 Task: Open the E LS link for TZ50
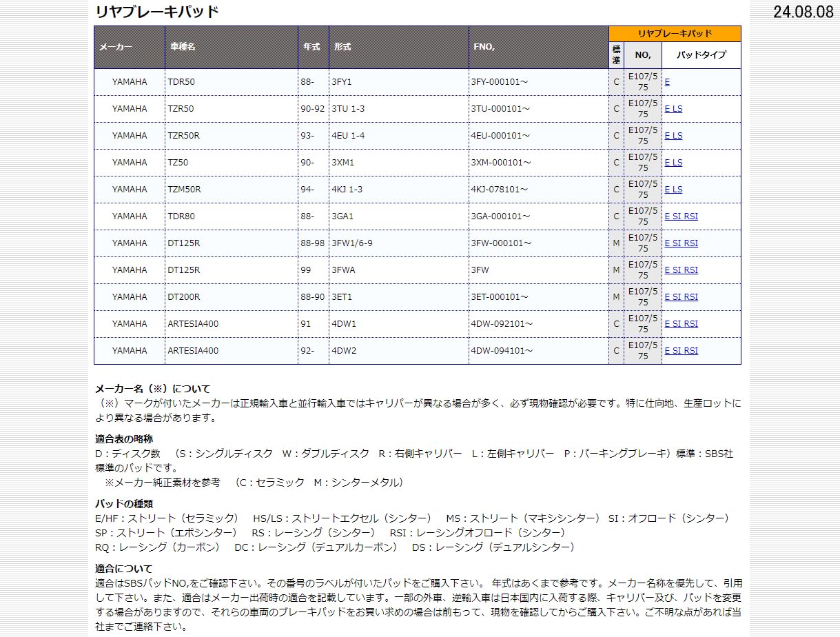(x=673, y=162)
